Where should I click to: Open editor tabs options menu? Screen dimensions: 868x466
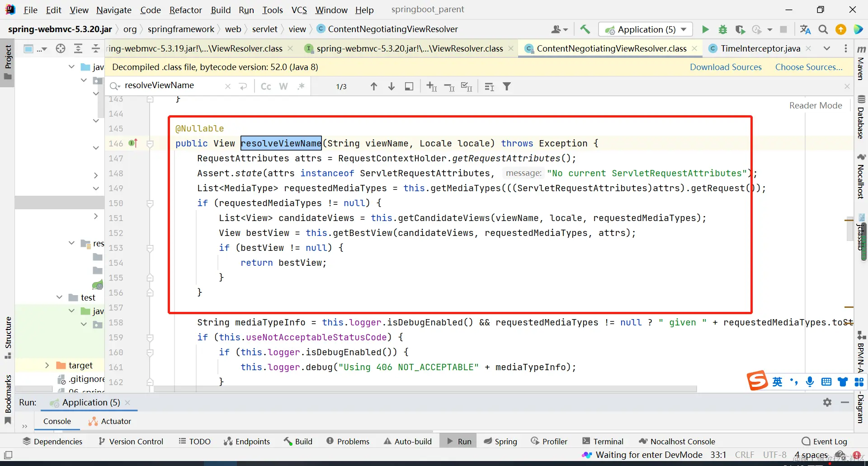846,48
